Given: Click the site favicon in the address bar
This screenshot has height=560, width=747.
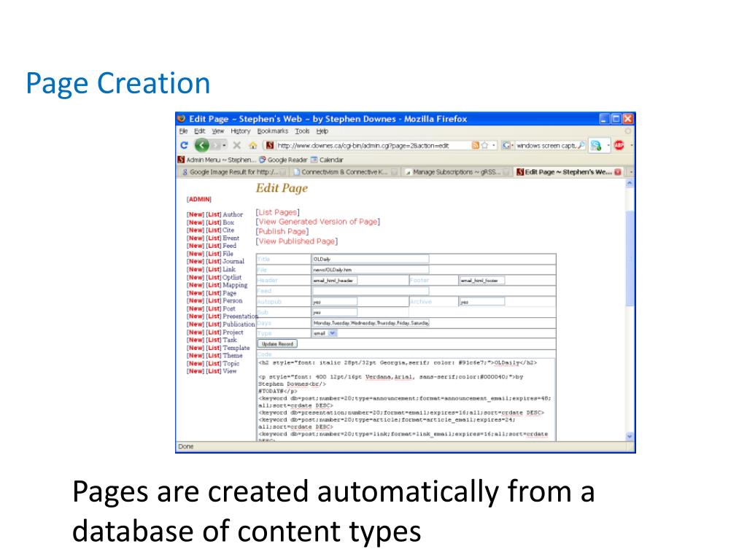Looking at the screenshot, I should point(270,145).
